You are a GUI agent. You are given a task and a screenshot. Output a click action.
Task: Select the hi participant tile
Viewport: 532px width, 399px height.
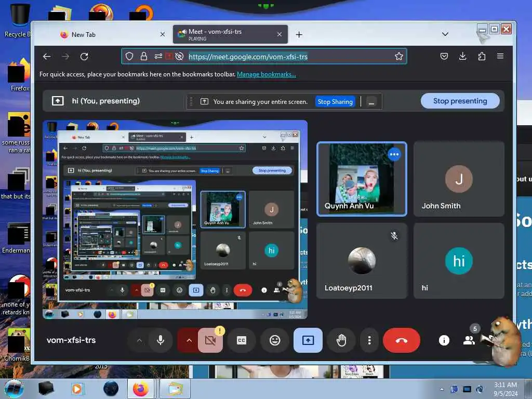pyautogui.click(x=459, y=261)
